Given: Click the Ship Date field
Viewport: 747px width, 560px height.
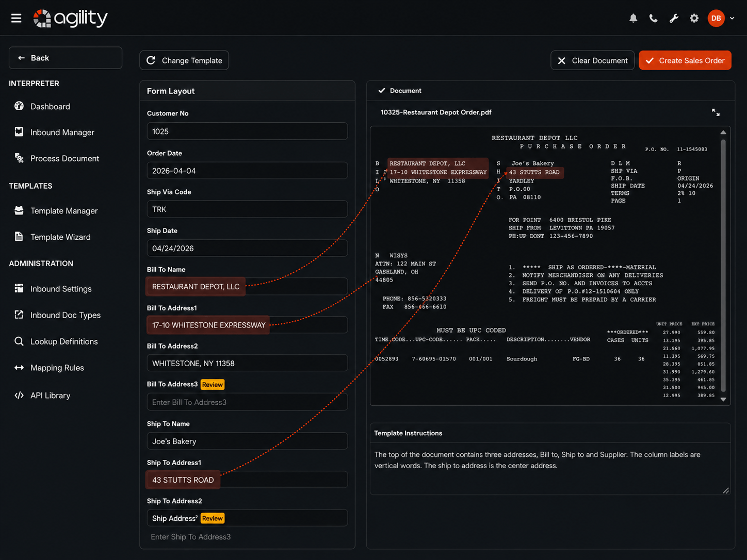Looking at the screenshot, I should point(247,248).
